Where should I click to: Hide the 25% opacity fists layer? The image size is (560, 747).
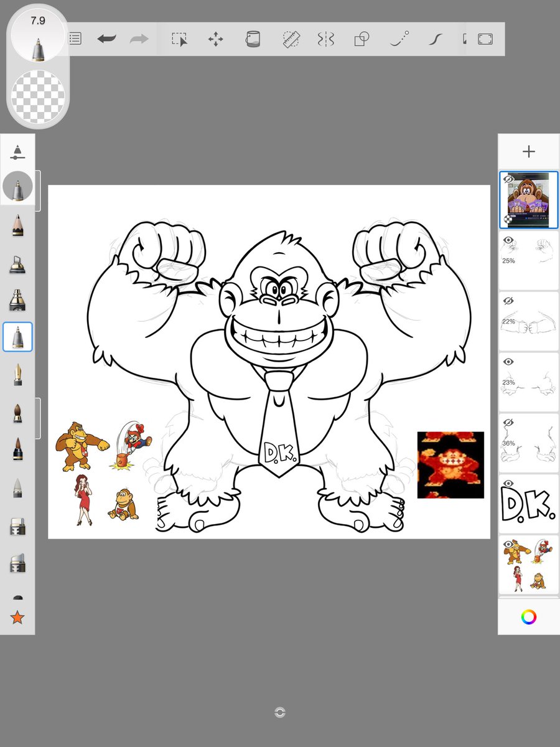pyautogui.click(x=508, y=240)
